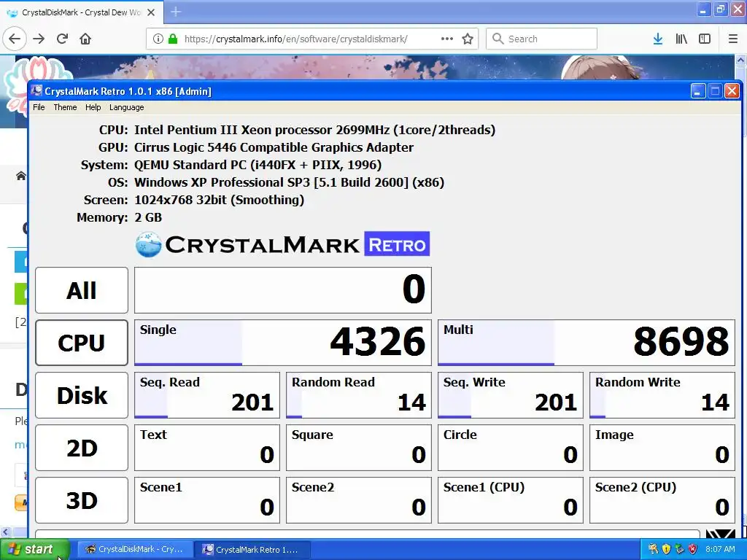Open Firefox library icon
The image size is (747, 560).
click(x=681, y=39)
